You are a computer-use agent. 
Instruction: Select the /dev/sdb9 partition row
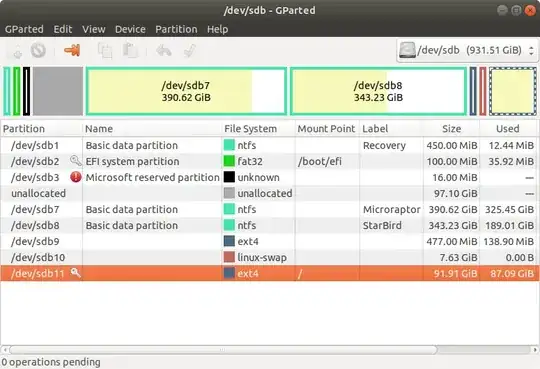coord(270,241)
